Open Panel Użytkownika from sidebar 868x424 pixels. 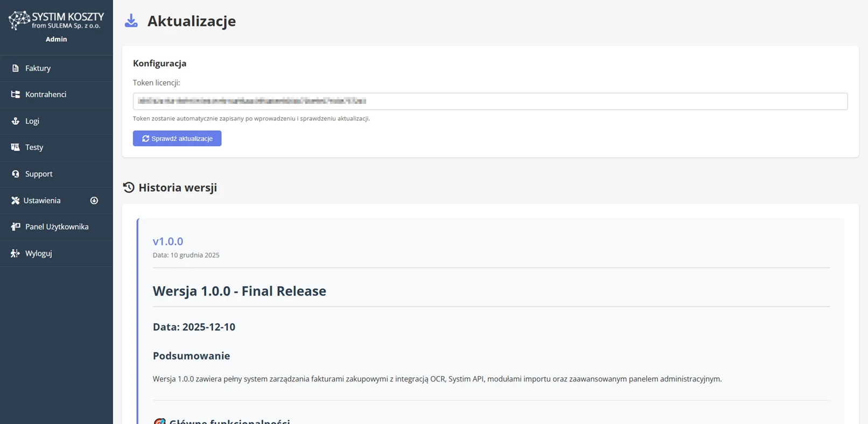coord(57,227)
